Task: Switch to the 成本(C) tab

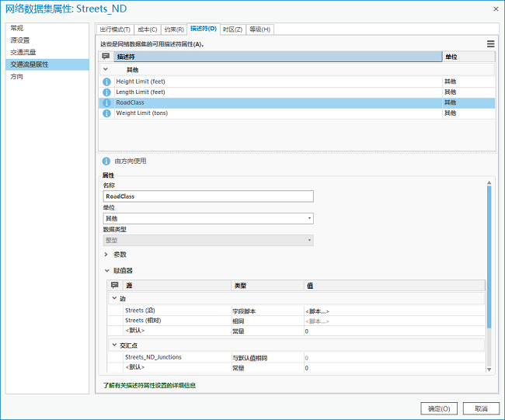Action: [x=146, y=30]
